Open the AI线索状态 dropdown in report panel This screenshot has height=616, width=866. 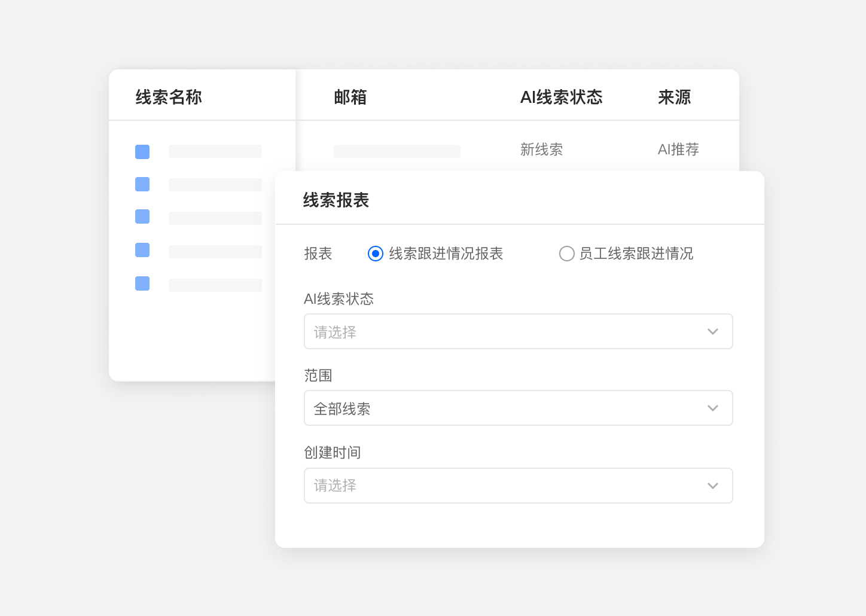pyautogui.click(x=518, y=331)
